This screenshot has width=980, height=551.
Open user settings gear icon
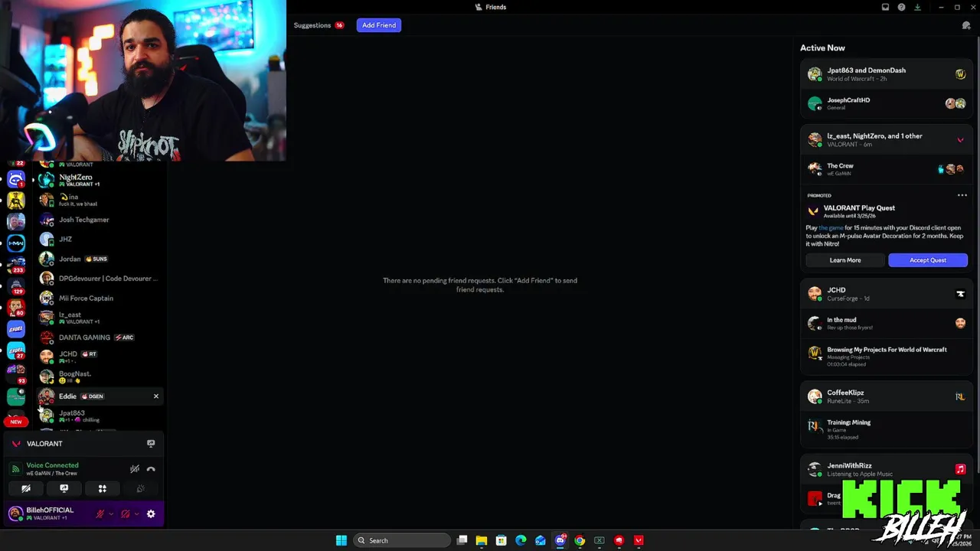click(151, 514)
